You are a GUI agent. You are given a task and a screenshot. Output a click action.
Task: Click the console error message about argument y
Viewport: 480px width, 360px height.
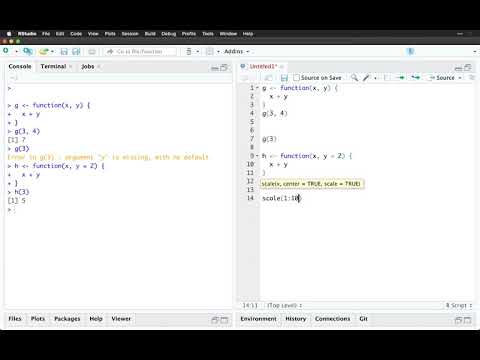[108, 157]
